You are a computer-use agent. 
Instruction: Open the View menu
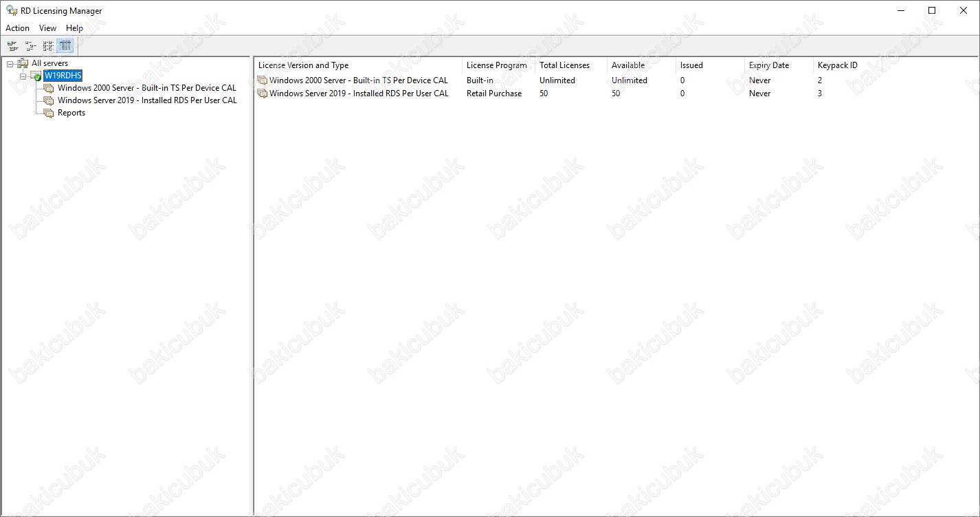48,28
